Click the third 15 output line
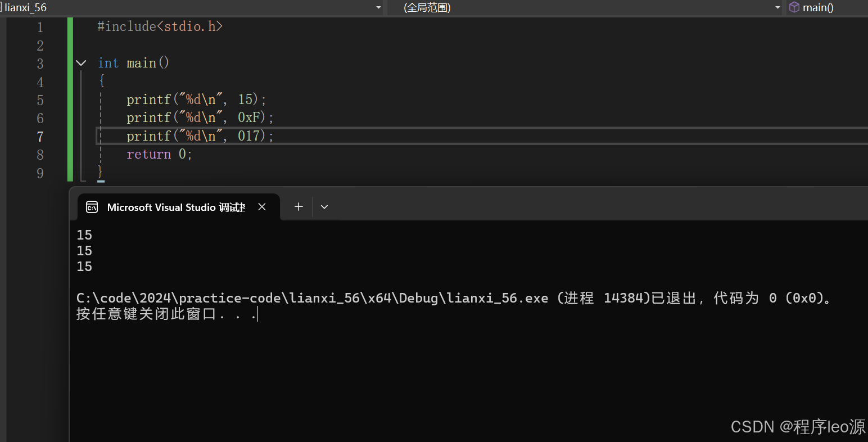Screen dimensions: 868x442 point(84,267)
